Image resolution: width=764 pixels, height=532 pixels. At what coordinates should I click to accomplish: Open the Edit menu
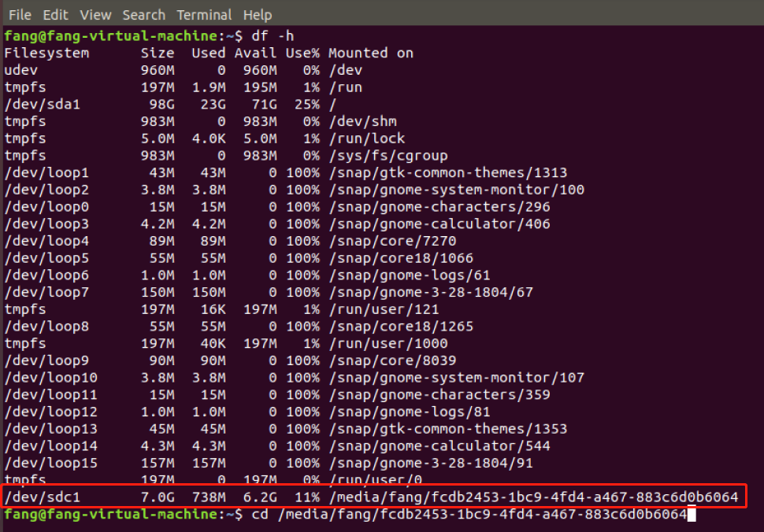tap(55, 15)
